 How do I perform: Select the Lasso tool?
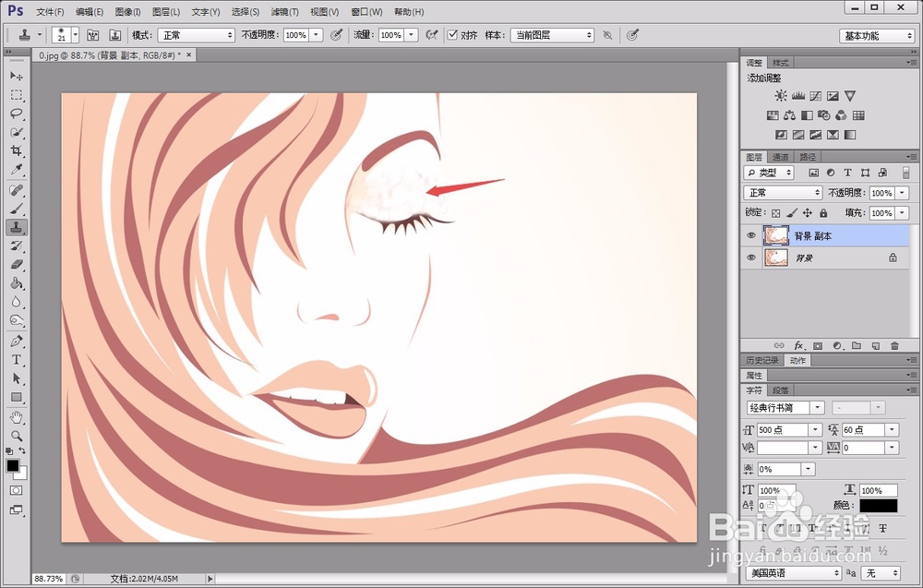coord(17,114)
